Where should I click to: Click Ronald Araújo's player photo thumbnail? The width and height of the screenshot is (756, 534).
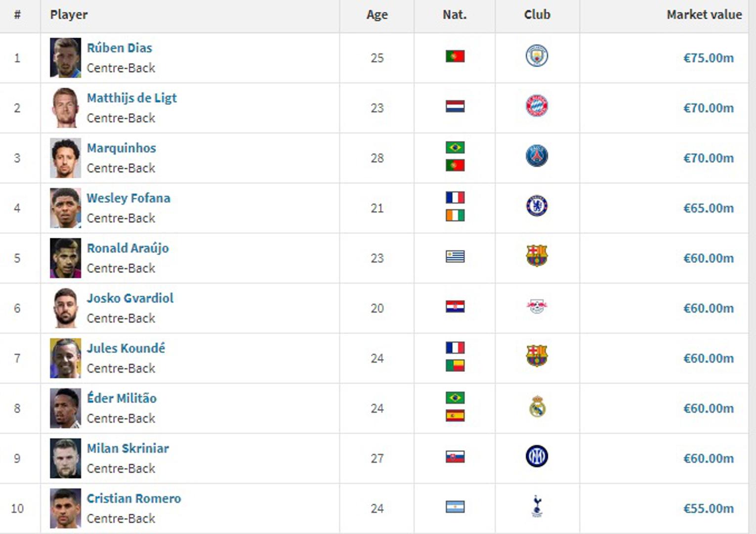pos(65,258)
